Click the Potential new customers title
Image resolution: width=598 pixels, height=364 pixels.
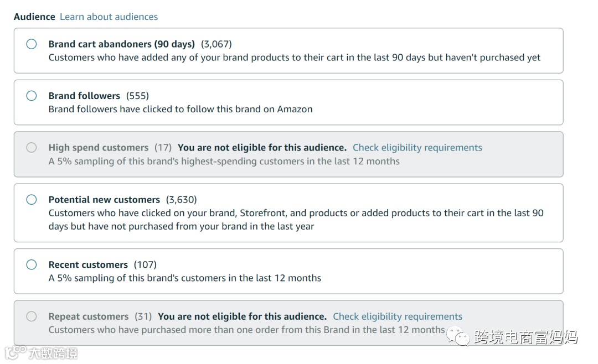coord(104,200)
